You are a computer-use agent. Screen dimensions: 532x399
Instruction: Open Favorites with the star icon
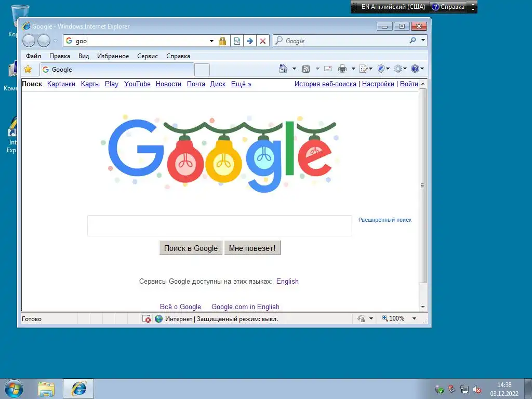coord(28,69)
